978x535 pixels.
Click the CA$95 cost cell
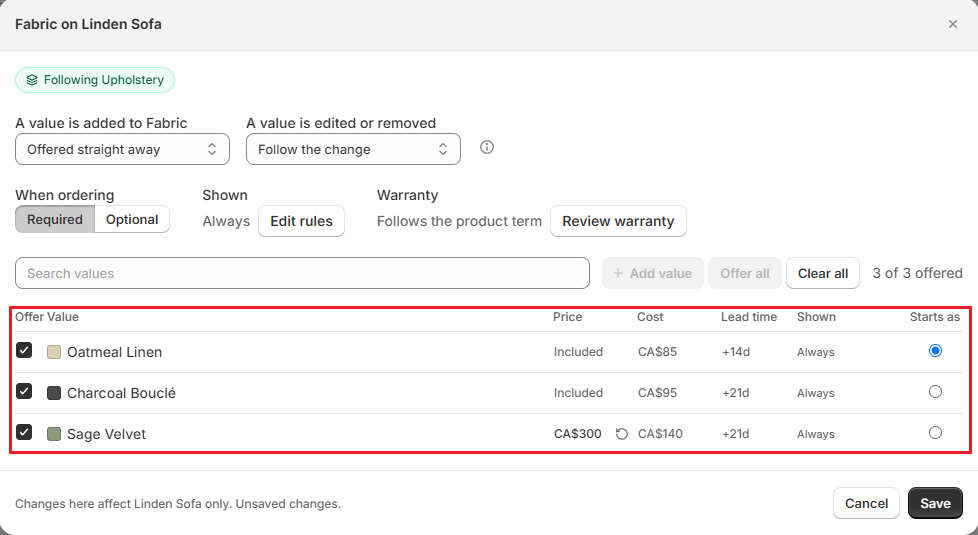657,393
